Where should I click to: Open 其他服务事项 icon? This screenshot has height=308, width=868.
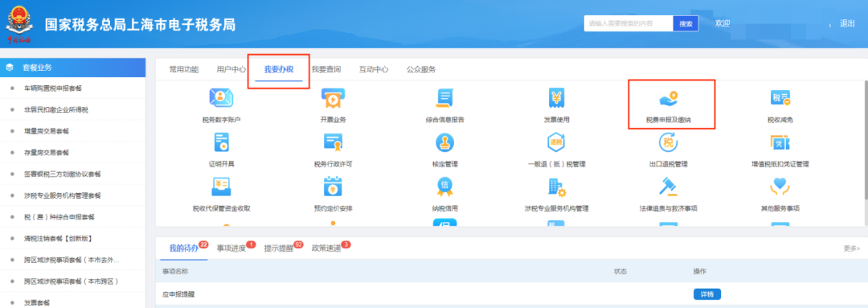tap(780, 187)
